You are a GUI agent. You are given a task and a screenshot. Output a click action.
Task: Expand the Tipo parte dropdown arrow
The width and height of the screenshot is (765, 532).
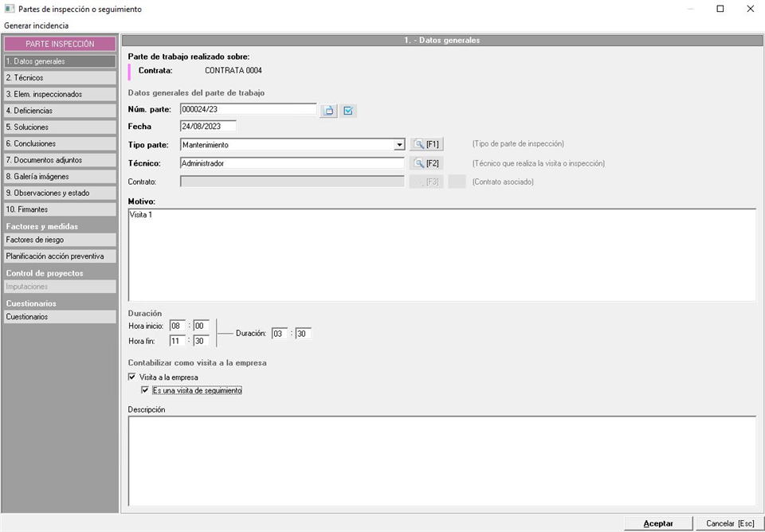[x=399, y=145]
